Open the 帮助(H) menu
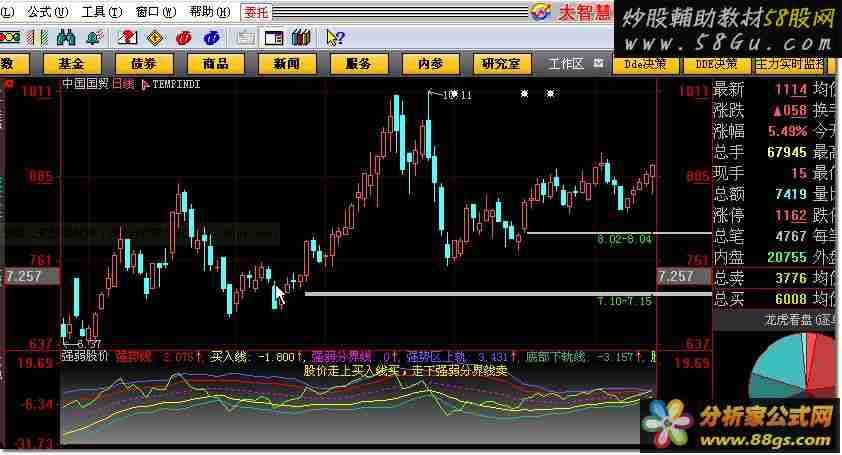This screenshot has width=842, height=455. (210, 11)
